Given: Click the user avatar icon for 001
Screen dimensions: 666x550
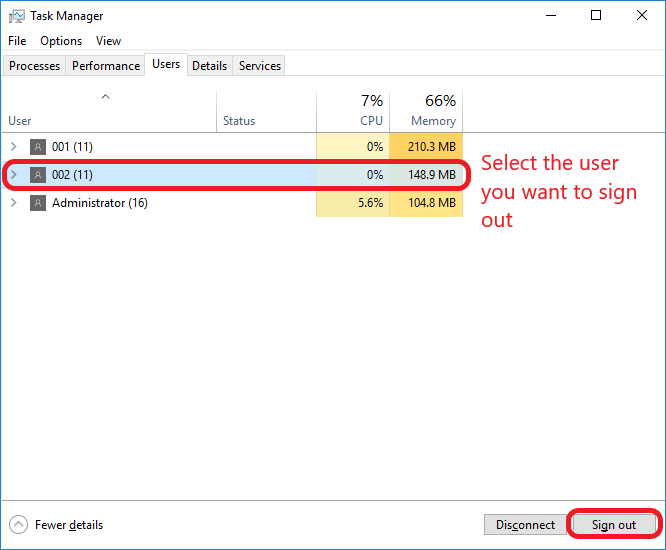Looking at the screenshot, I should pyautogui.click(x=38, y=147).
